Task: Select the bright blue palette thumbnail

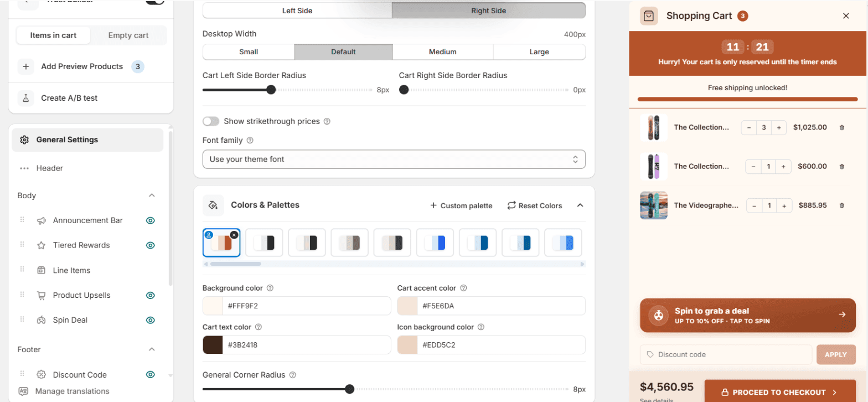Action: 435,243
